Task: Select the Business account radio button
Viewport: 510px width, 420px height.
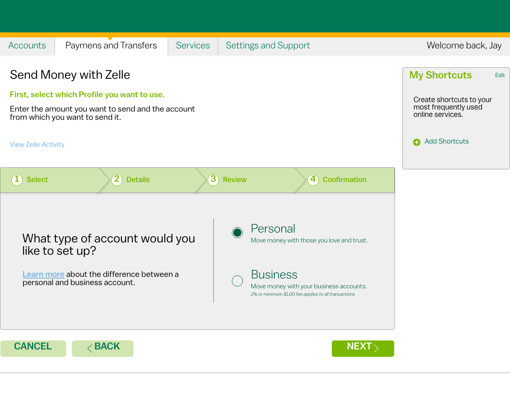Action: pos(237,281)
